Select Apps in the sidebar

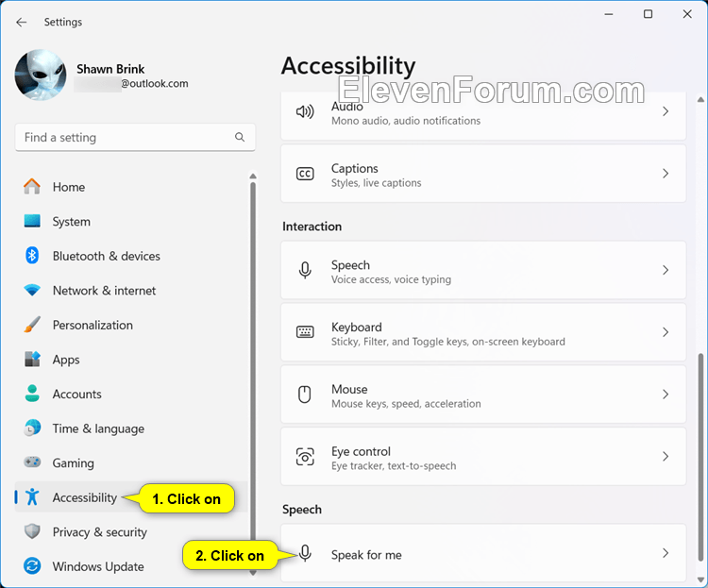(x=66, y=360)
